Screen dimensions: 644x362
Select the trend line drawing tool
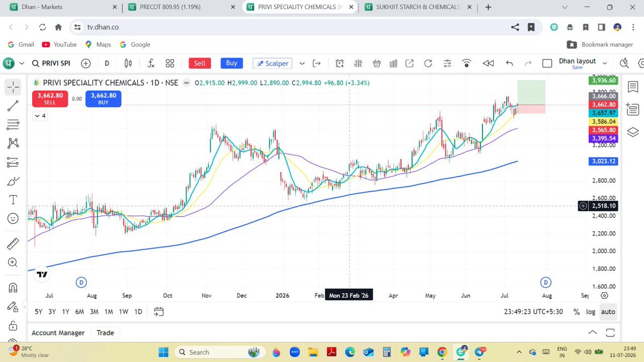[x=13, y=106]
